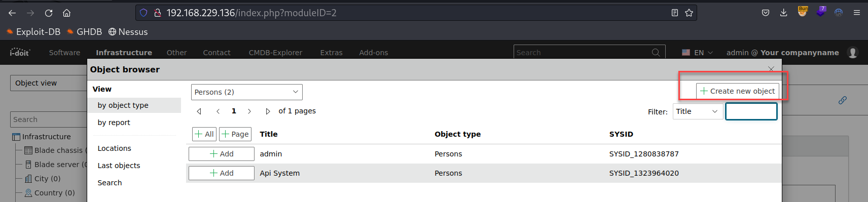The width and height of the screenshot is (868, 202).
Task: Select the Locations view
Action: pyautogui.click(x=115, y=148)
